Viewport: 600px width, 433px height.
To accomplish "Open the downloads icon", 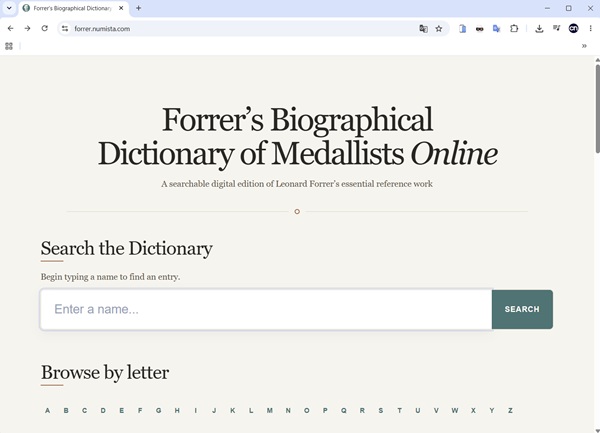I will [539, 28].
